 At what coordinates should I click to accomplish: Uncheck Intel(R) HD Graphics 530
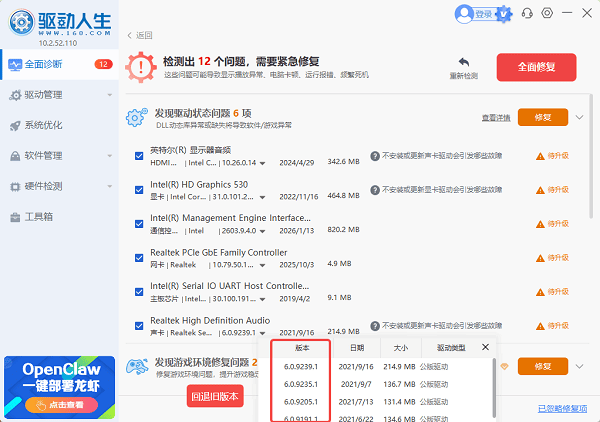point(139,190)
